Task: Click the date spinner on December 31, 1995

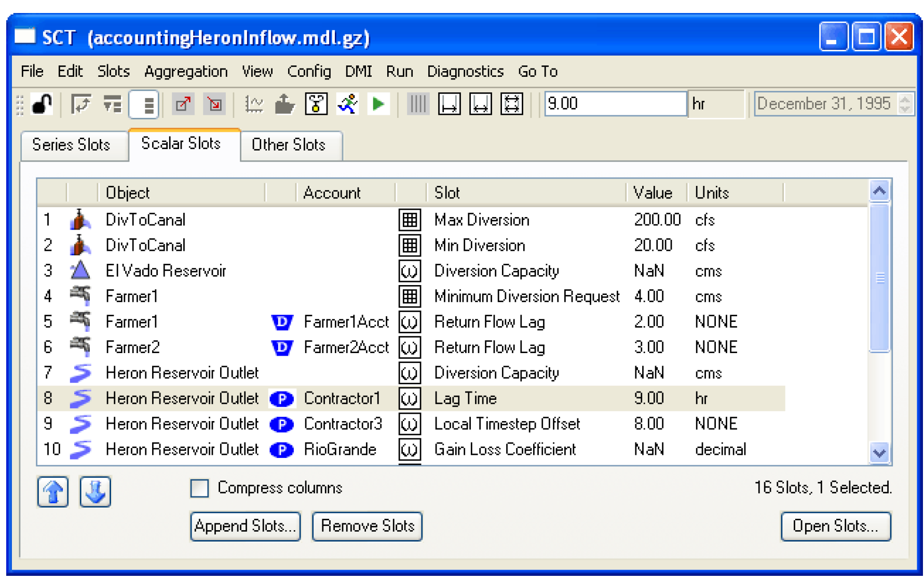Action: click(904, 103)
